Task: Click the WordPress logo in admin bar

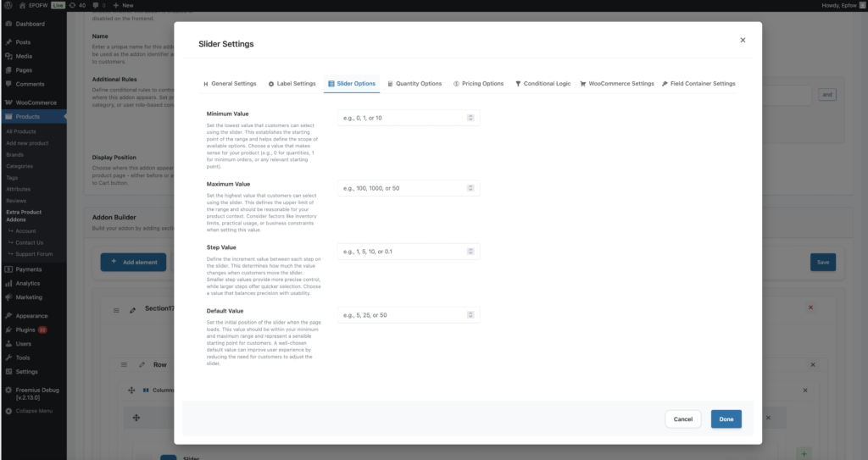Action: click(8, 5)
